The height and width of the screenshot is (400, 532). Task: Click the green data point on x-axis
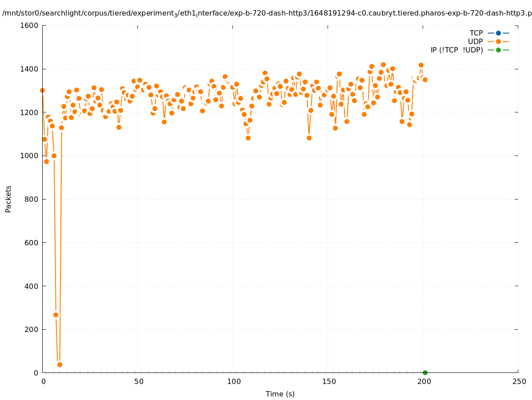[x=425, y=372]
